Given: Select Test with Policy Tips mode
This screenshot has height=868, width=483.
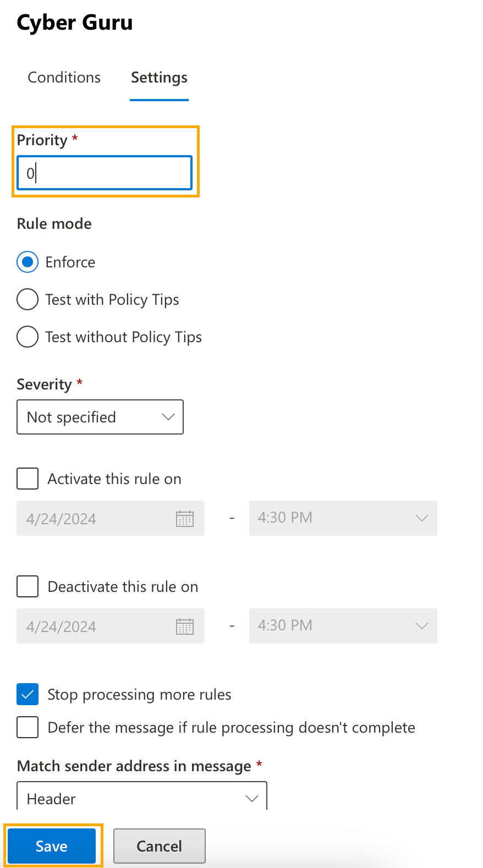Looking at the screenshot, I should [x=27, y=299].
